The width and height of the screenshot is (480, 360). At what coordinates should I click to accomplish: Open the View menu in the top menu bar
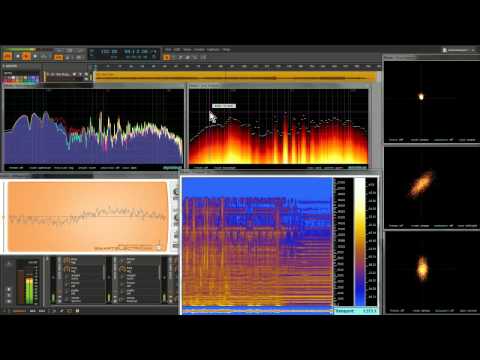pyautogui.click(x=187, y=50)
